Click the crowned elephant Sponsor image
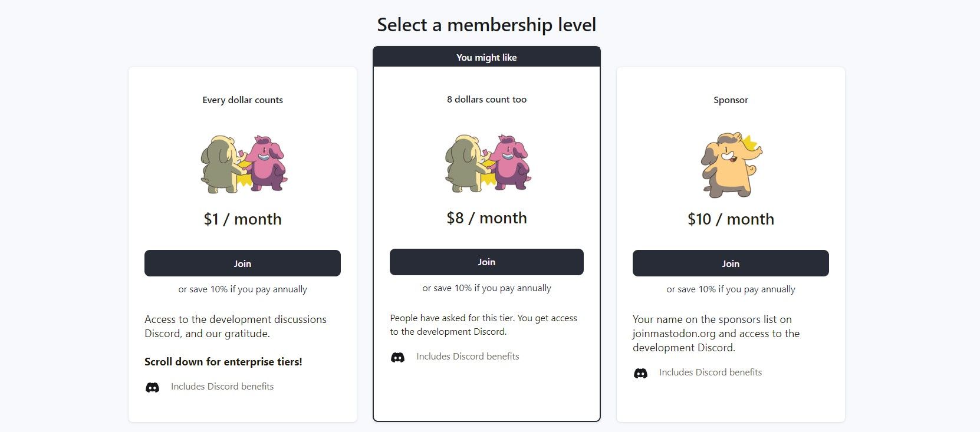980x432 pixels. (x=731, y=165)
